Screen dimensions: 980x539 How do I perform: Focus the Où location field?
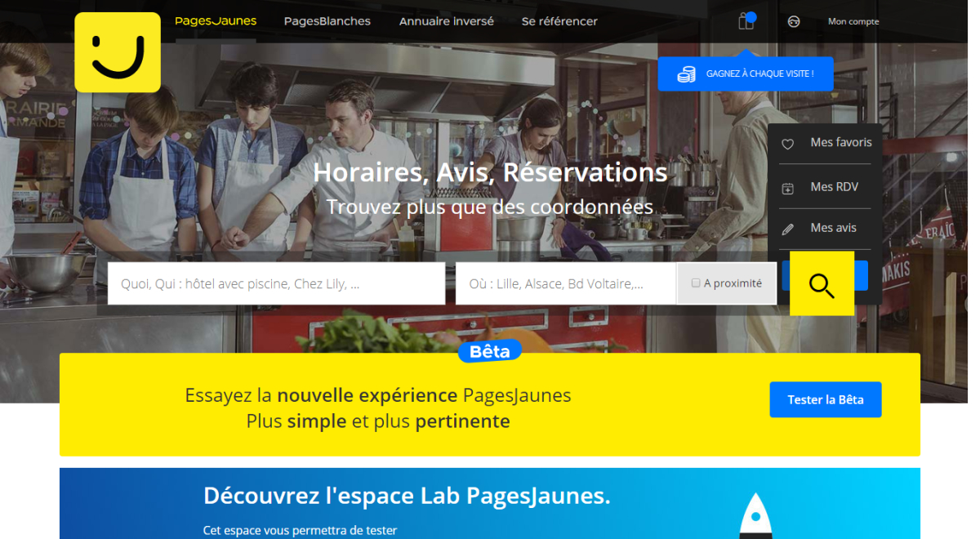tap(565, 283)
